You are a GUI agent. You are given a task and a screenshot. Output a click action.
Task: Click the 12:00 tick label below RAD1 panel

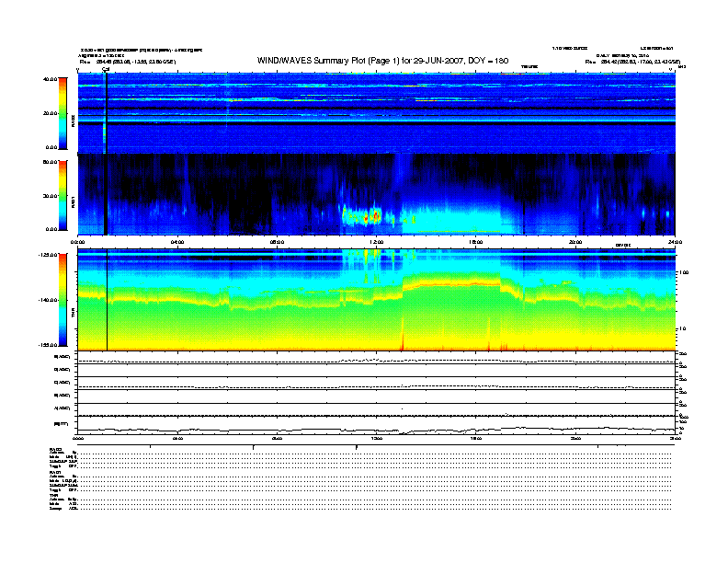[377, 242]
